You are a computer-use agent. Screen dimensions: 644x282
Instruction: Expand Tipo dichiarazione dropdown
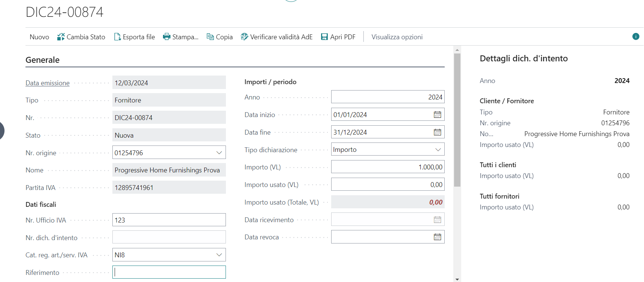coord(438,150)
